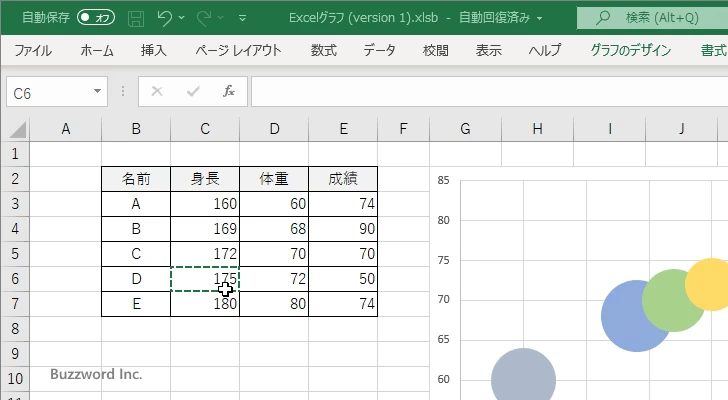Click the chart axis label 70
Viewport: 728px width, 400px height.
pyautogui.click(x=443, y=300)
